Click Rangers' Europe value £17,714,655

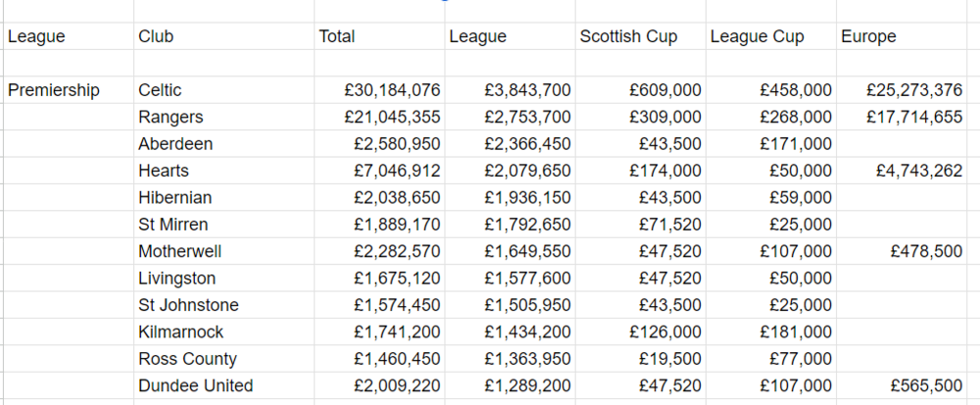click(914, 117)
